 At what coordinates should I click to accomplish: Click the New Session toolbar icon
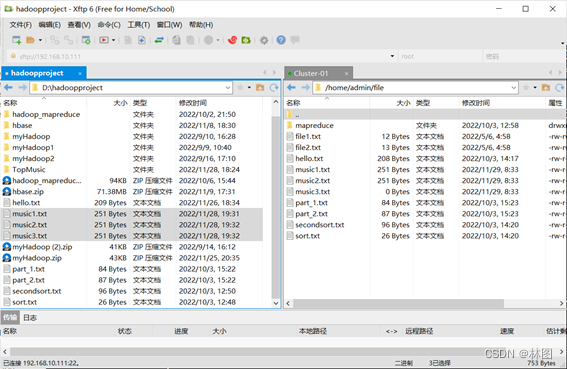coord(17,40)
